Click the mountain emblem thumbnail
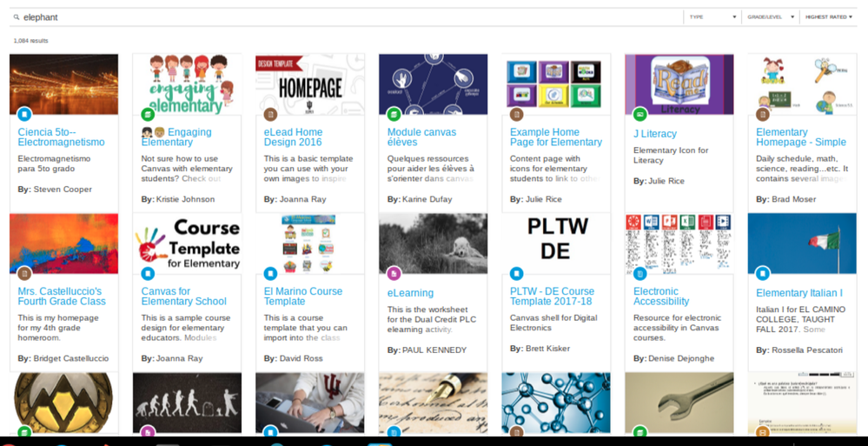Viewport: 868px width, 446px height. [63, 403]
